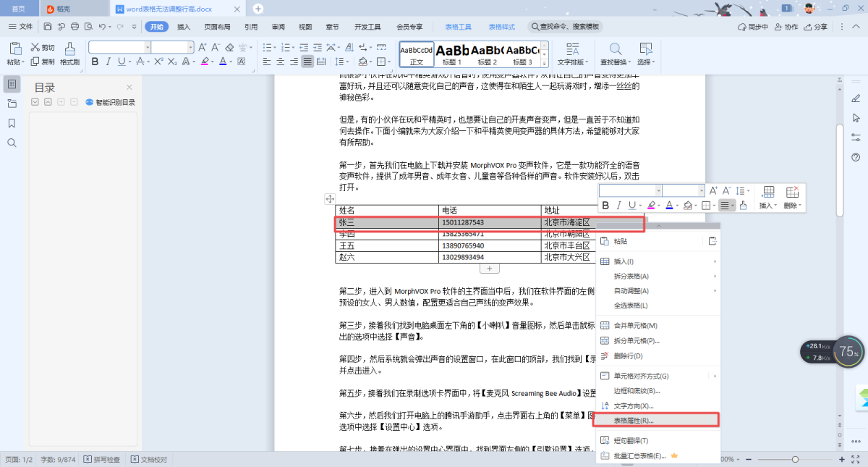Click the 分享 share button
The width and height of the screenshot is (868, 467).
click(815, 27)
